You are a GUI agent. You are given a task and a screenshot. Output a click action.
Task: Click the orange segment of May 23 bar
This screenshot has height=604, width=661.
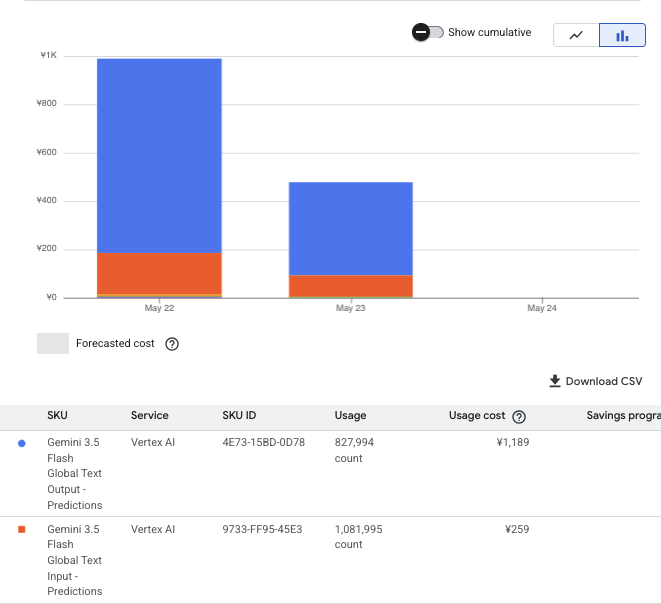(x=351, y=286)
